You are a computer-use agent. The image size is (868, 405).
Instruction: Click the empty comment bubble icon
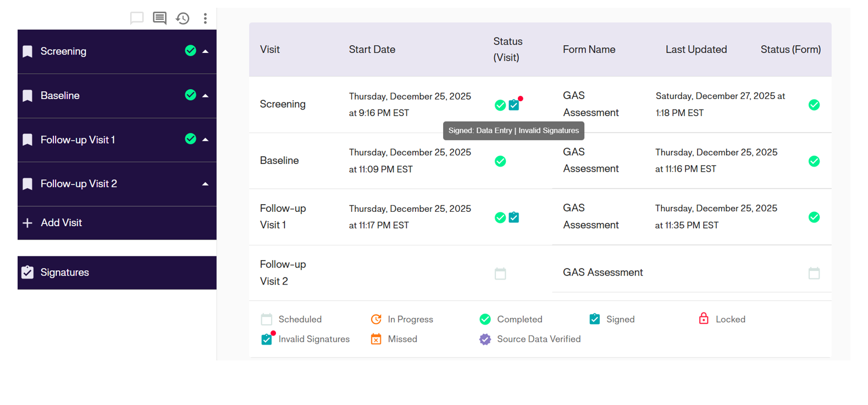click(x=137, y=18)
